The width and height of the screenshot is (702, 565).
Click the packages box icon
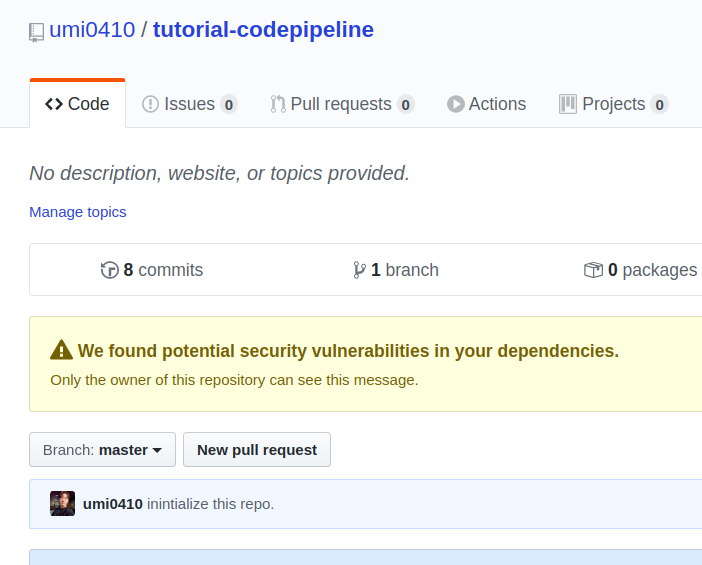coord(594,270)
